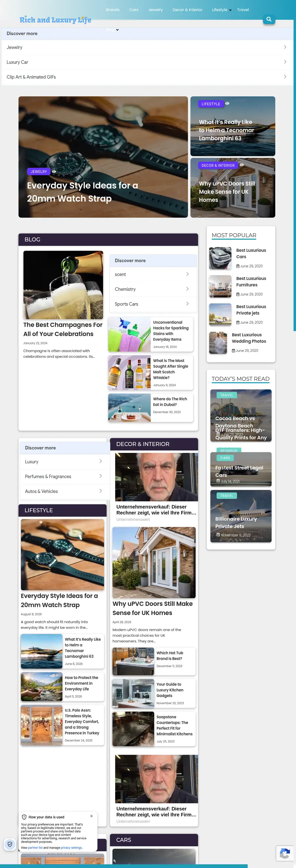Image resolution: width=296 pixels, height=868 pixels.
Task: Click chevron on Clip Art & Animated GIFs row
Action: tap(285, 77)
